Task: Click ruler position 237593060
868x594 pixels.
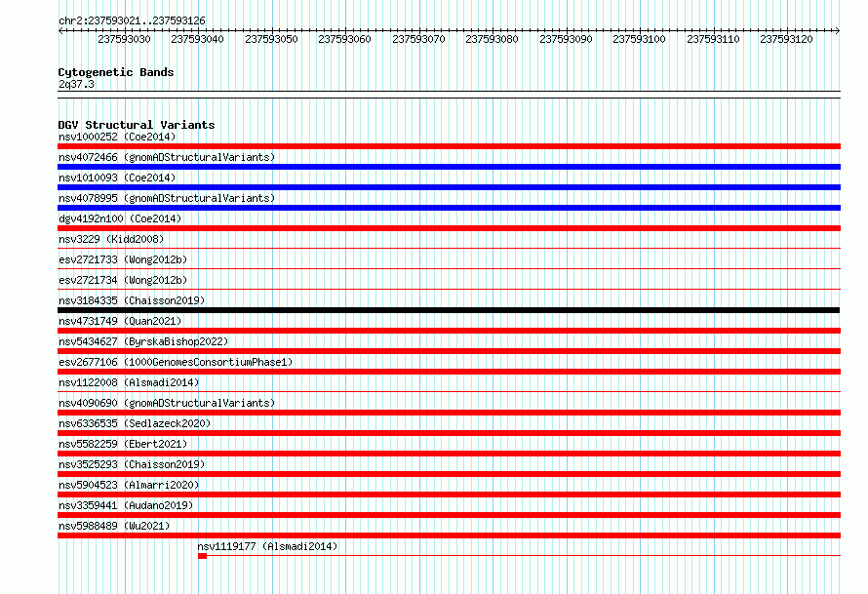Action: [345, 39]
